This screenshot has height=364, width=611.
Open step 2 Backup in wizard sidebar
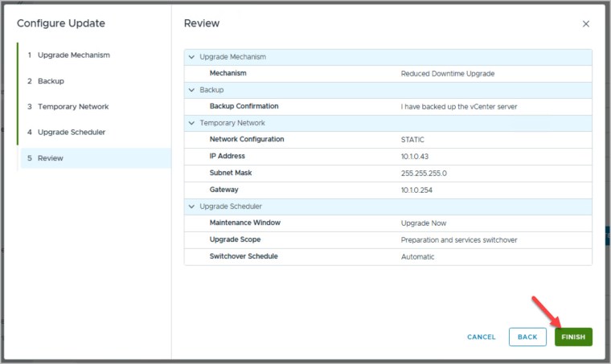[x=51, y=81]
